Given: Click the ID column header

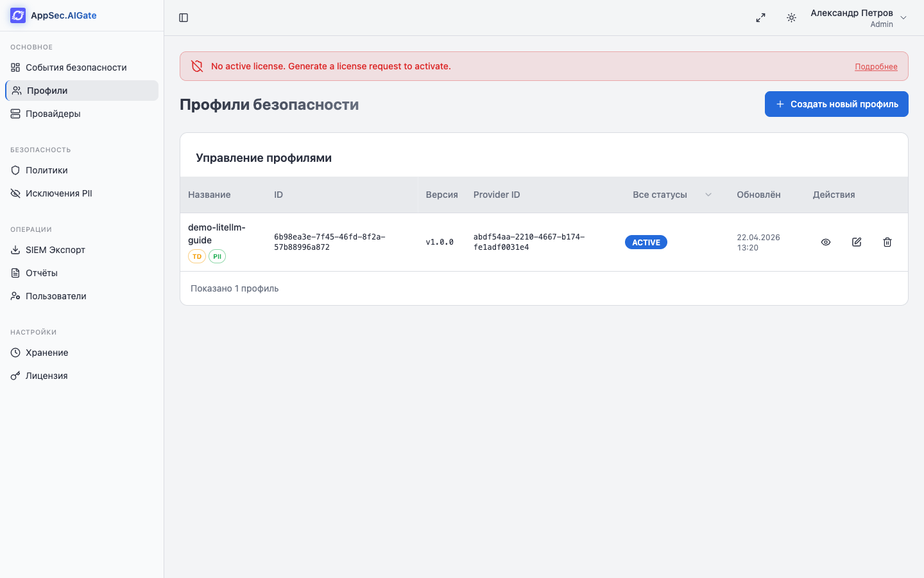Looking at the screenshot, I should (x=278, y=195).
